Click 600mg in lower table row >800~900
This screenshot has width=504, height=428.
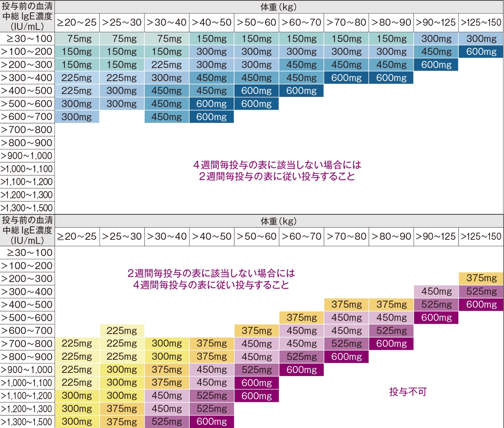point(346,357)
